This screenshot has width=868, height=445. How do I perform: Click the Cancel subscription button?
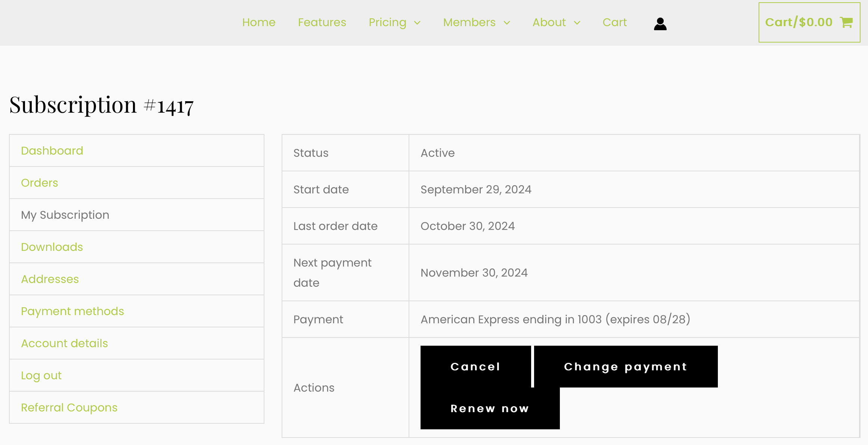475,366
